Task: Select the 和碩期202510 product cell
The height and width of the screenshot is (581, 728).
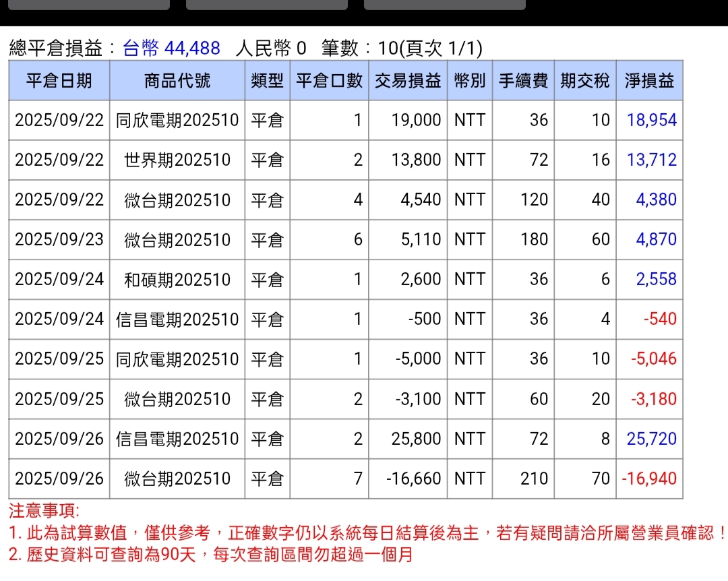Action: [x=177, y=280]
